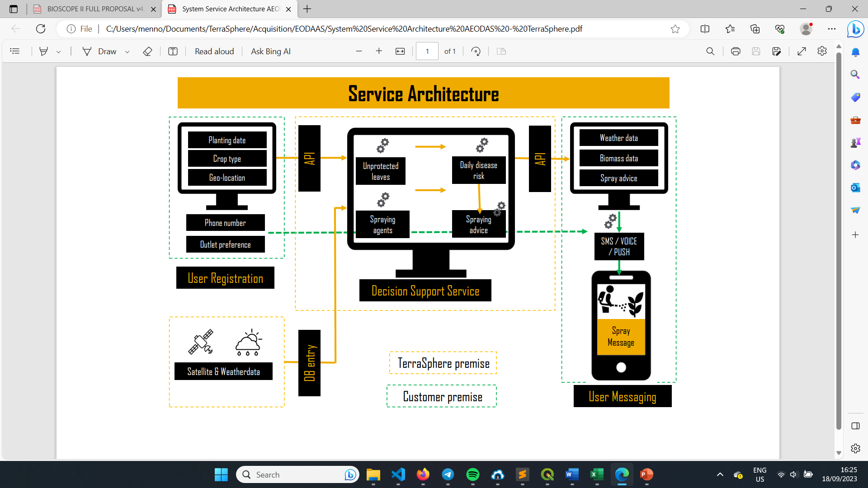This screenshot has height=488, width=868.
Task: Zoom in the PDF with plus
Action: coord(379,51)
